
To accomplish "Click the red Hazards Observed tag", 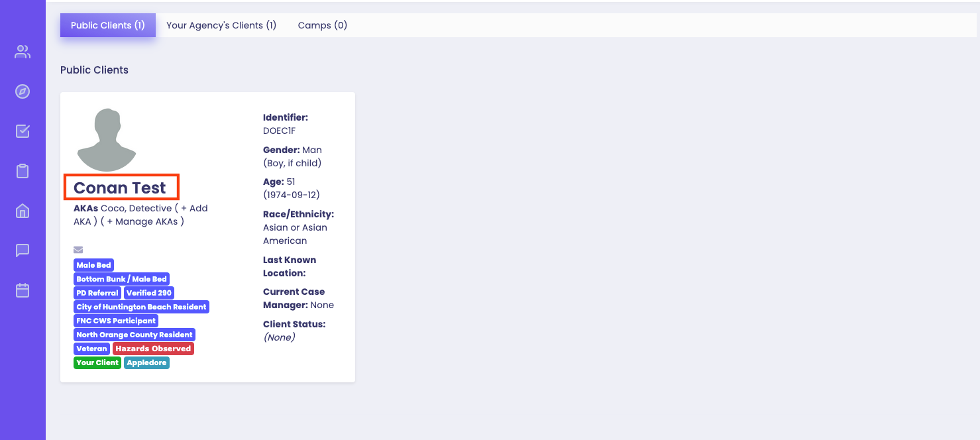I will 153,349.
